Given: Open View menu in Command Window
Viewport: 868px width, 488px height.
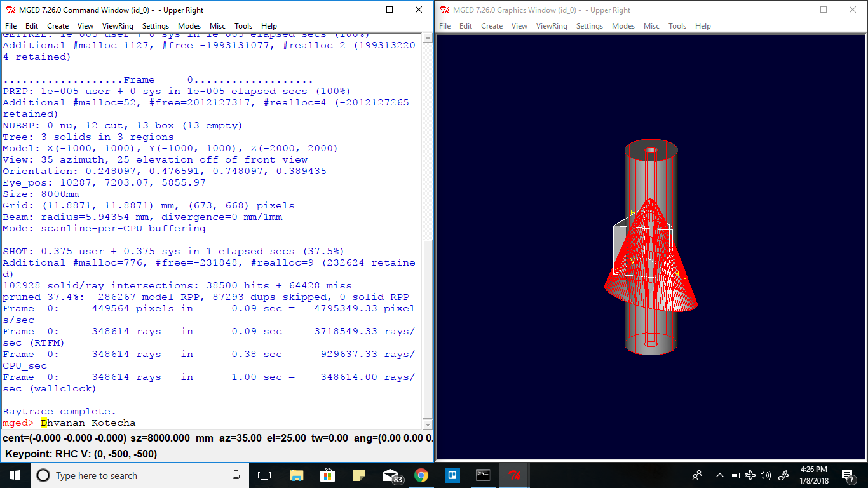Looking at the screenshot, I should point(86,26).
